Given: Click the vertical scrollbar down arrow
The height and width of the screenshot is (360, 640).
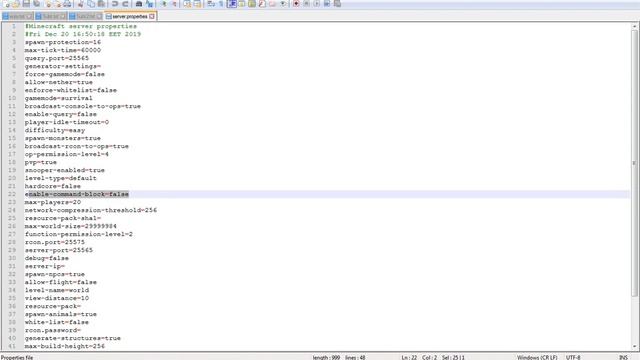Looking at the screenshot, I should click(634, 347).
